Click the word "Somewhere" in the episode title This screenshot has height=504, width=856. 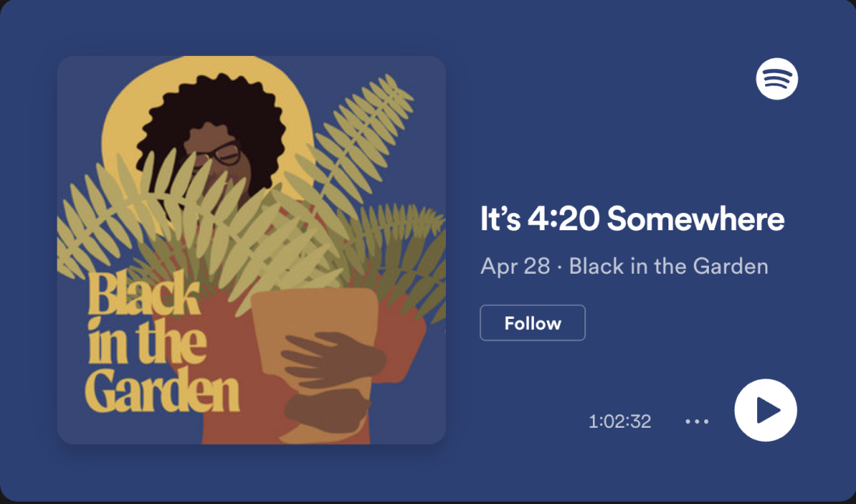(696, 219)
